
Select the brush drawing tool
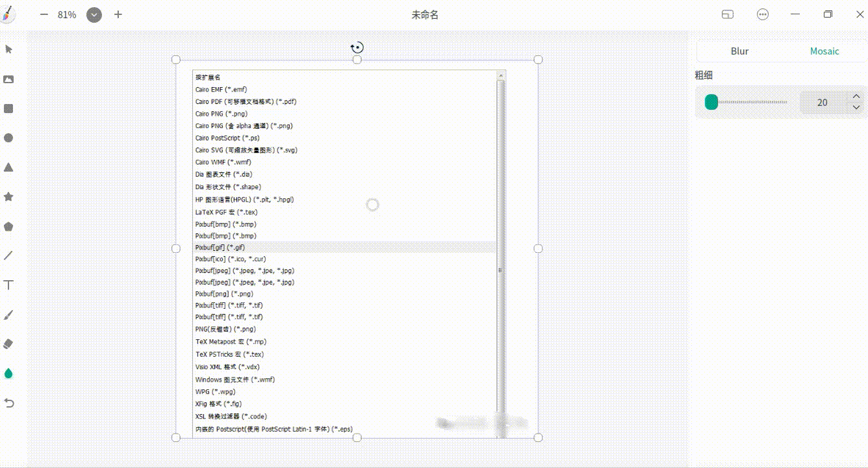point(9,315)
